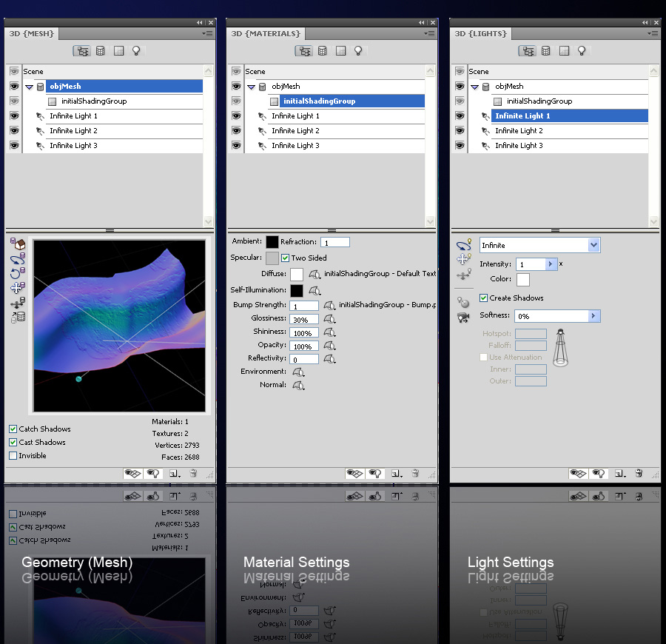Disable the Catch Shadows checkbox
666x644 pixels.
coord(13,429)
